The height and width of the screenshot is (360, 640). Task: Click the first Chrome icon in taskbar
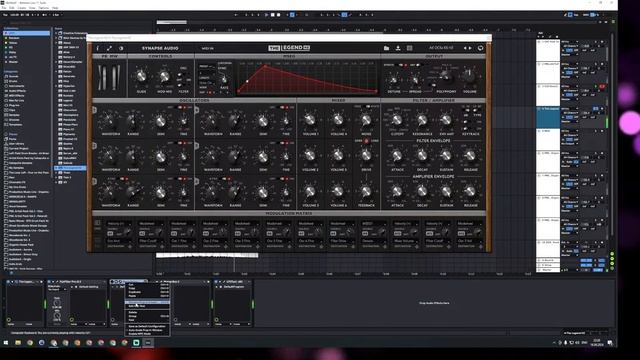point(30,343)
